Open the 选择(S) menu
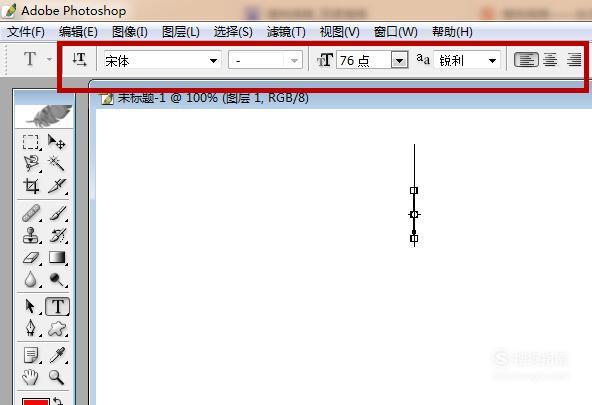This screenshot has height=405, width=592. tap(233, 32)
